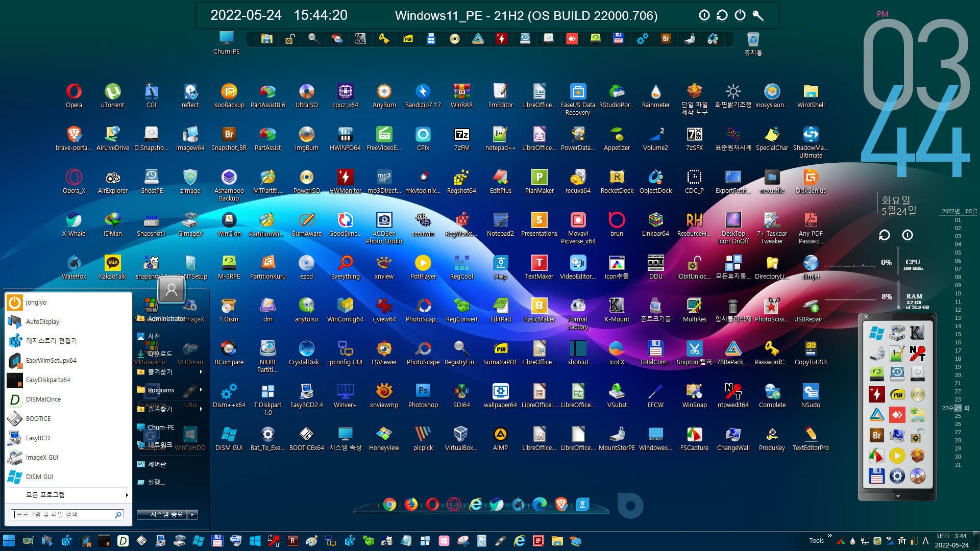Launch K-Mount desktop icon

617,310
